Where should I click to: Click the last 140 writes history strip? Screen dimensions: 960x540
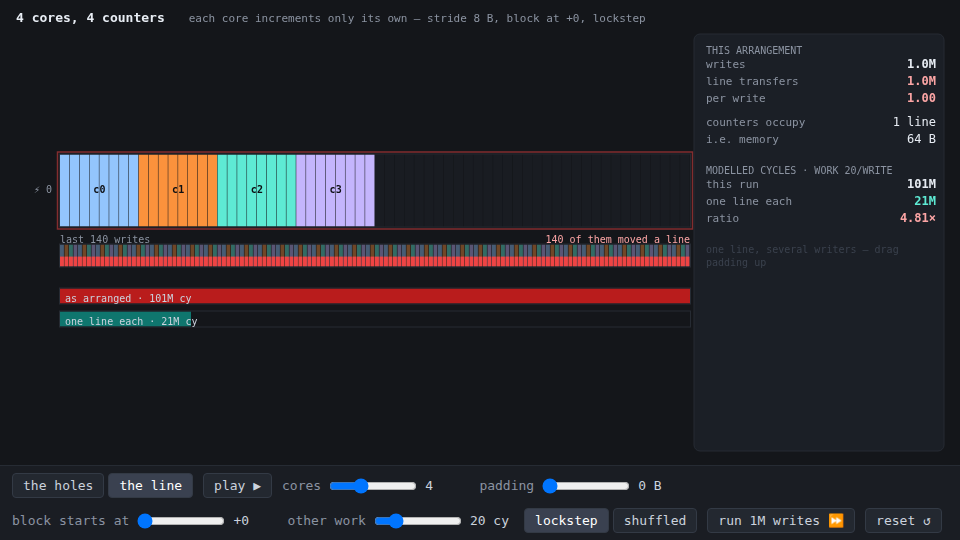375,255
